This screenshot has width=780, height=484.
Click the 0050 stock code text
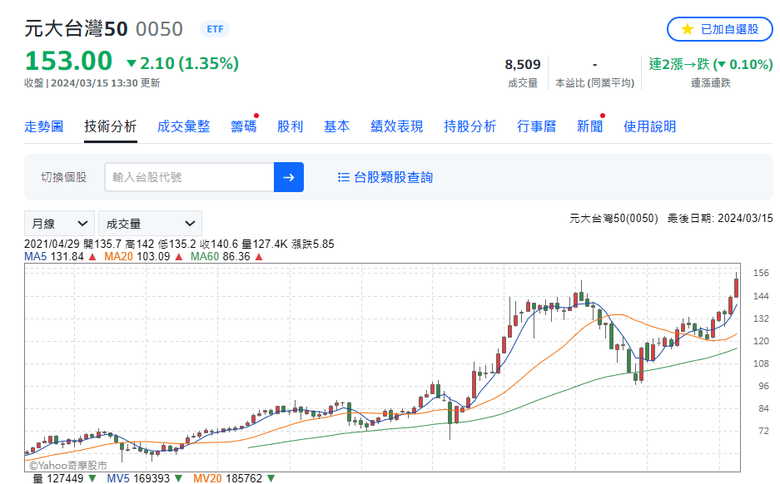coord(159,29)
